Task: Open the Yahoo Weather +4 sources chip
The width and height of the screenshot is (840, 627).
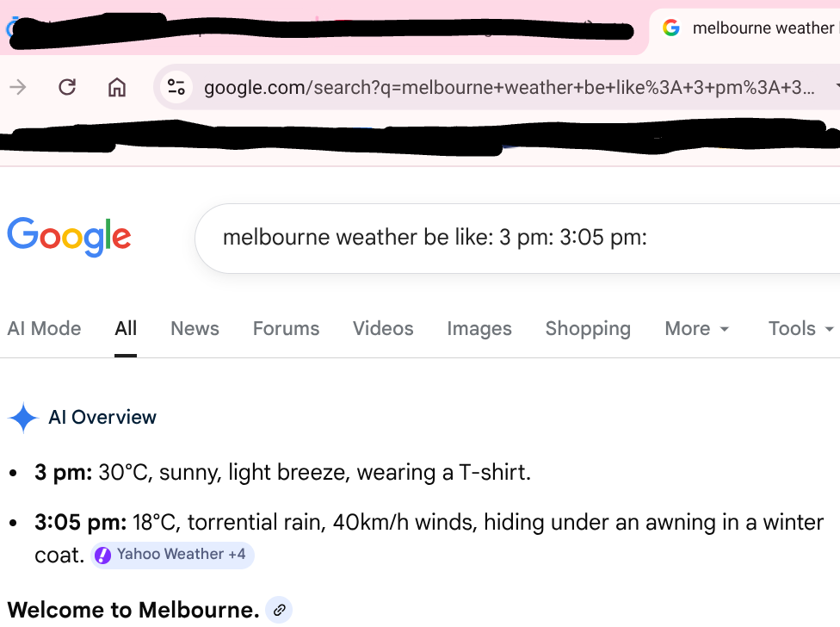Action: point(172,556)
